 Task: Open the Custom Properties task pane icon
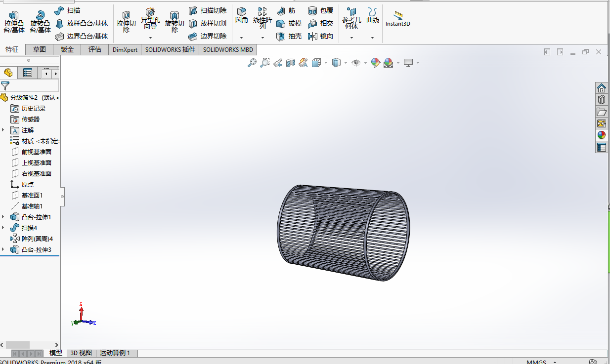pos(602,147)
